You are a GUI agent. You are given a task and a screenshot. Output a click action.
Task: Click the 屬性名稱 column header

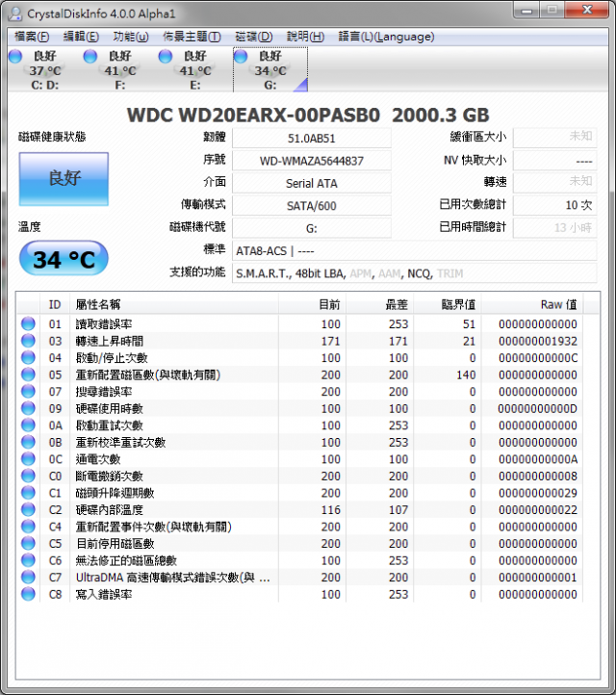pos(174,304)
